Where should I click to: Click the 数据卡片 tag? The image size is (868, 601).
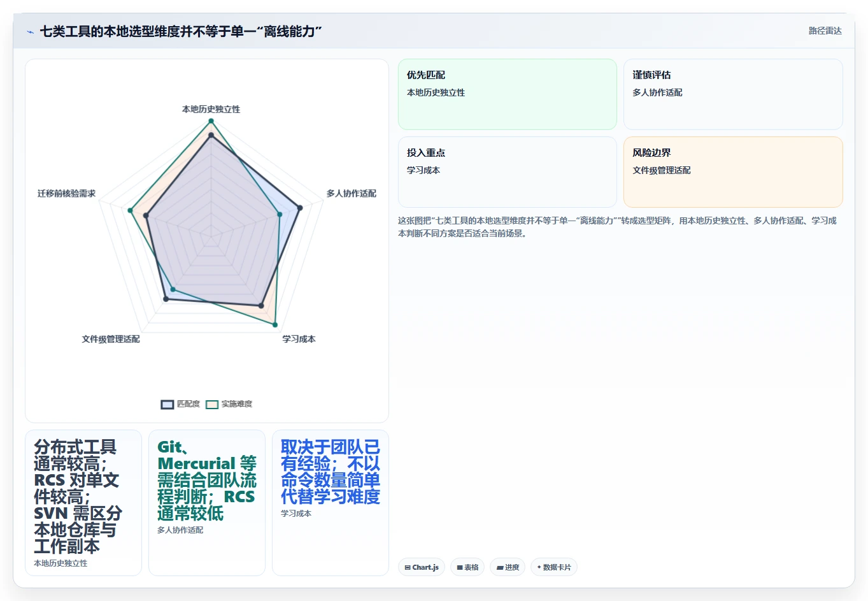pos(554,567)
